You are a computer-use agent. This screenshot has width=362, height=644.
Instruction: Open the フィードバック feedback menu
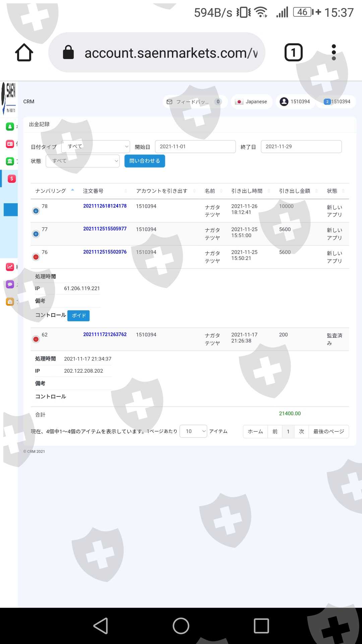tap(195, 102)
